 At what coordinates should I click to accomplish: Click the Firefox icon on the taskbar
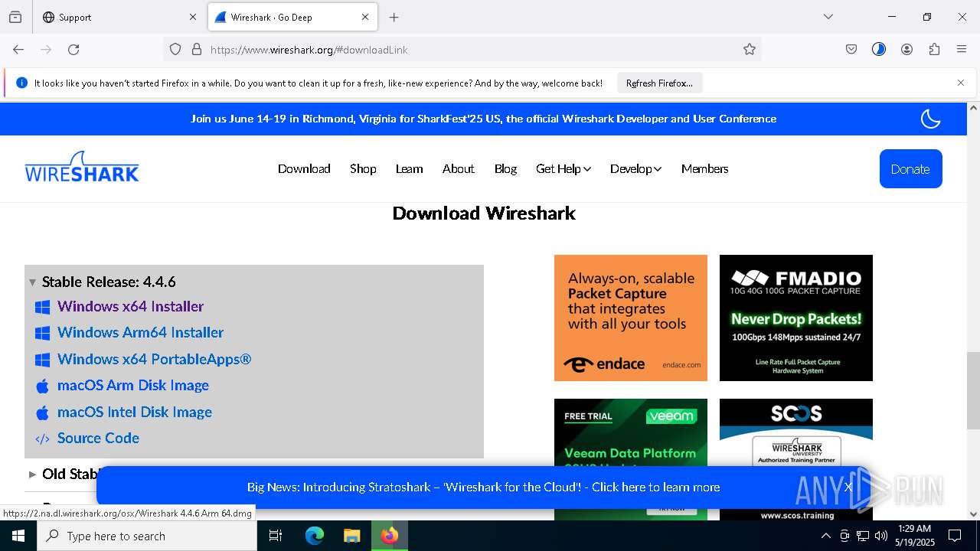point(390,536)
